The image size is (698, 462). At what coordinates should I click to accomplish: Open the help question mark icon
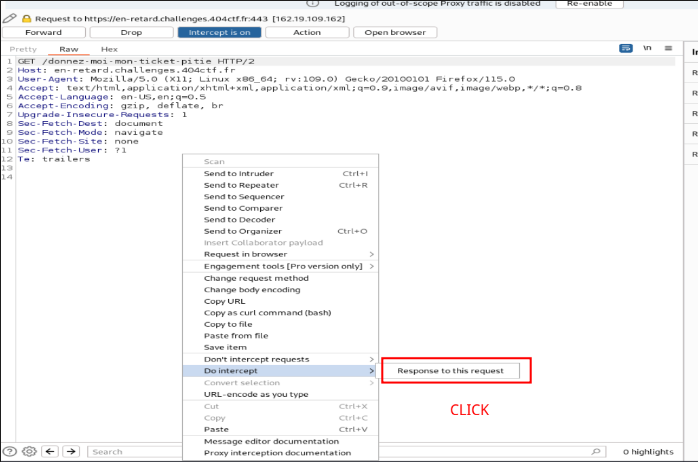tap(10, 452)
